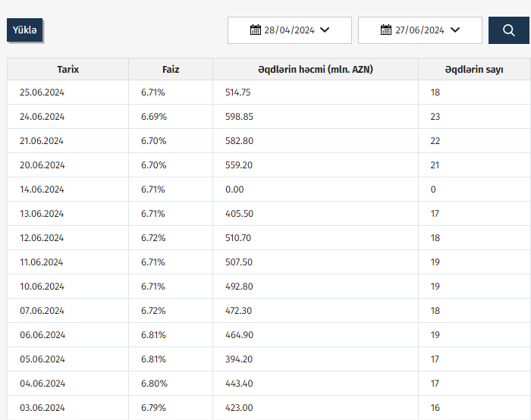Click the Faiz column header

point(171,70)
